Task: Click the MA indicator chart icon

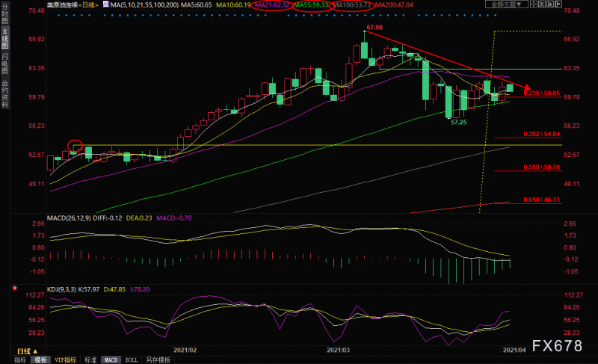Action: (x=106, y=4)
